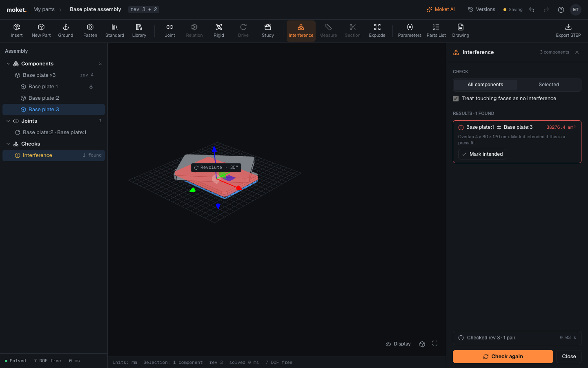This screenshot has height=368, width=588.
Task: Activate the Ground tool
Action: point(66,31)
